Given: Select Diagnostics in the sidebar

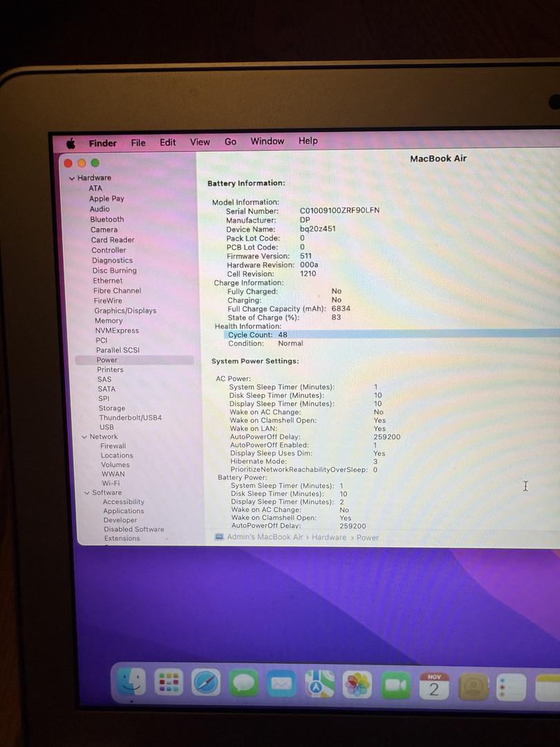Looking at the screenshot, I should 113,260.
